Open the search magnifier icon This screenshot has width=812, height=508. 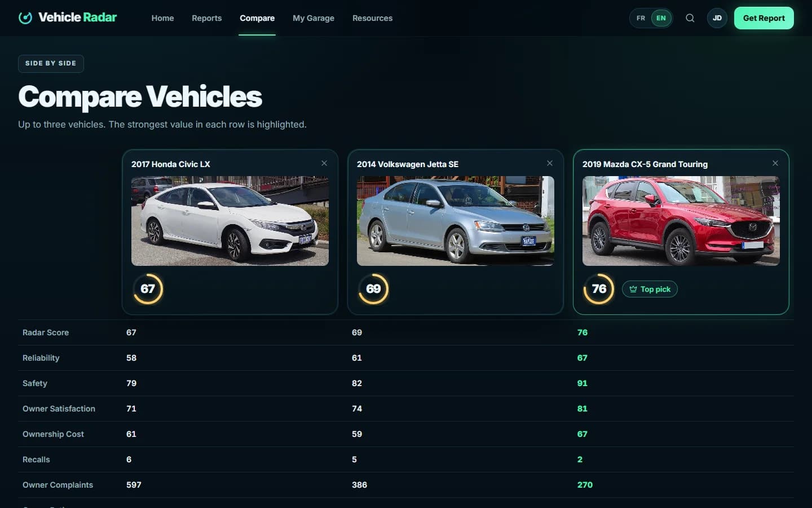[690, 18]
